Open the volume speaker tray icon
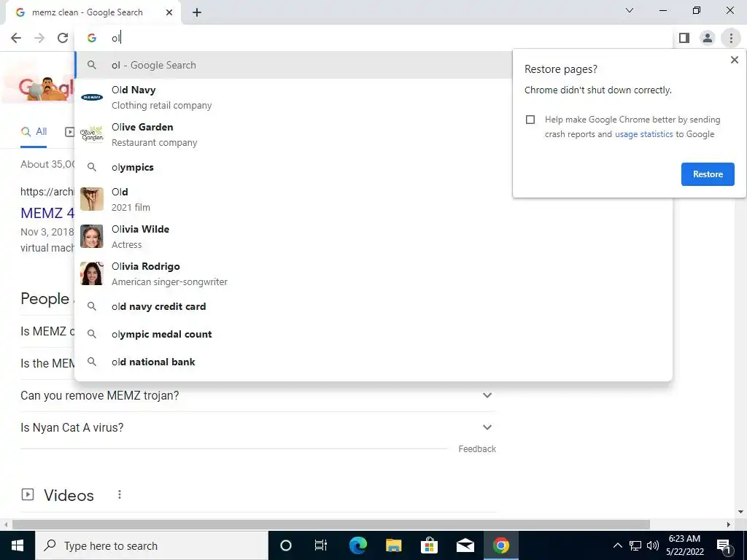The height and width of the screenshot is (560, 747). (x=653, y=545)
